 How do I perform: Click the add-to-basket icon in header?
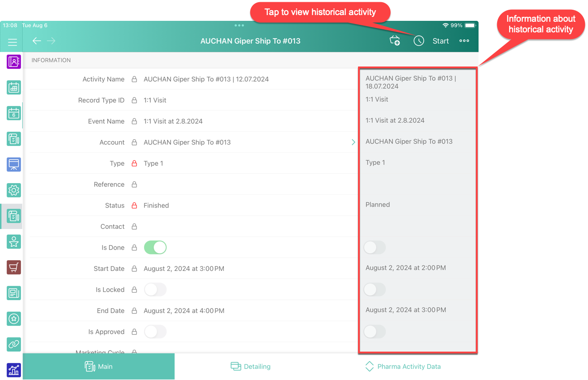pyautogui.click(x=394, y=41)
